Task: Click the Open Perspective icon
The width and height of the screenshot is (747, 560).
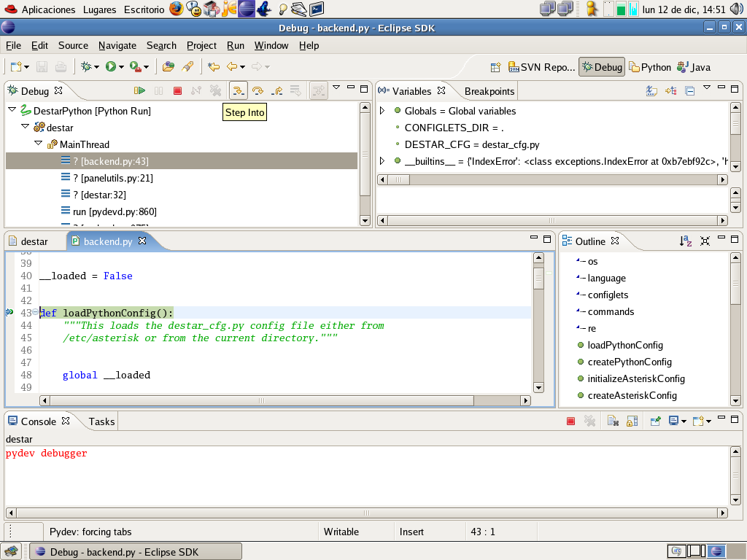Action: [495, 67]
